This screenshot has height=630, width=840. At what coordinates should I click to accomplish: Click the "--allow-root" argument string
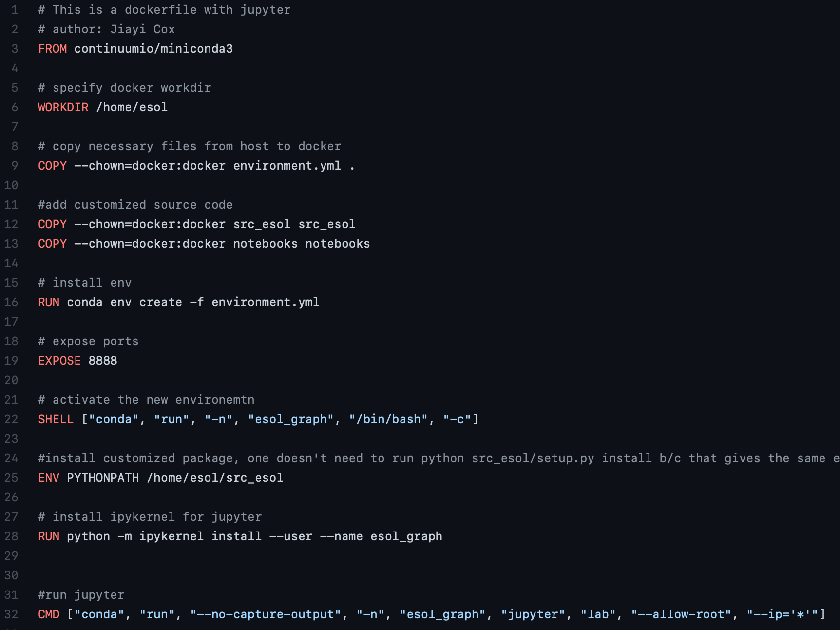[x=681, y=614]
